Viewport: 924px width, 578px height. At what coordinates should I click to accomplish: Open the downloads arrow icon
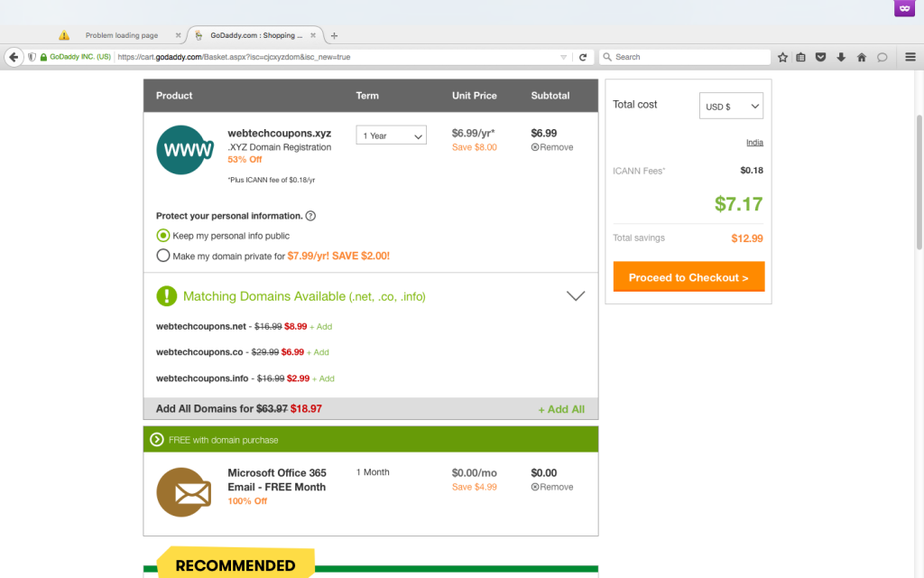841,57
